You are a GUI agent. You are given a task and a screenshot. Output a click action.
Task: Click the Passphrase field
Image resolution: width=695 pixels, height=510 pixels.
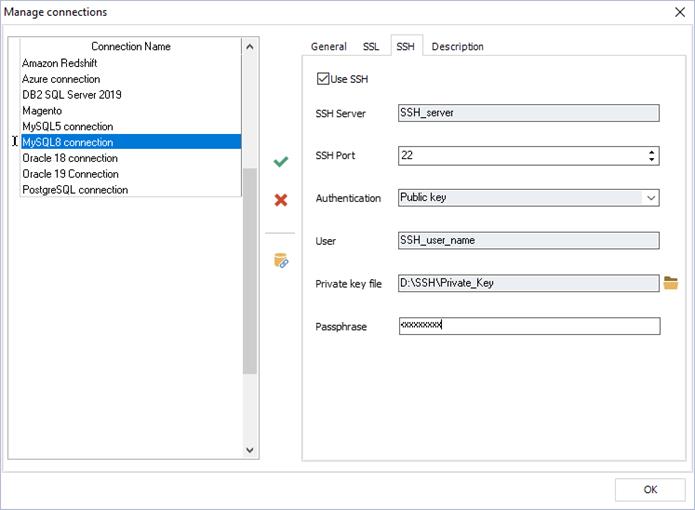pyautogui.click(x=529, y=326)
